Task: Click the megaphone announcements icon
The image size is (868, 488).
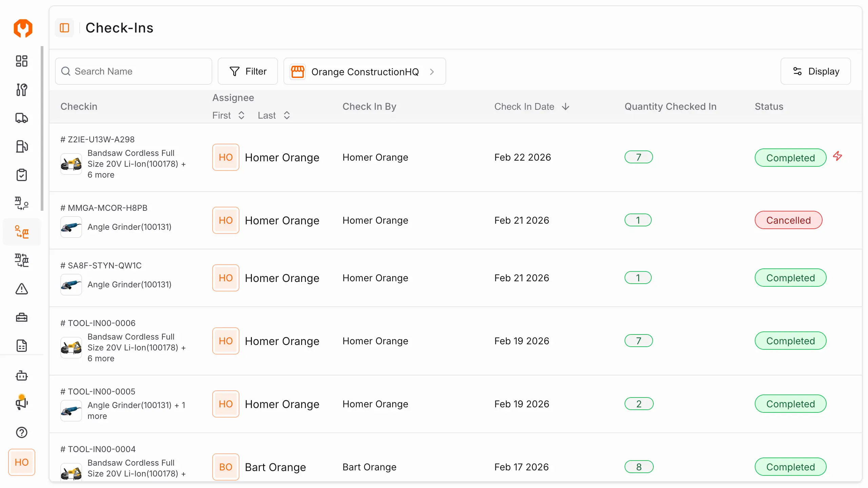Action: point(22,403)
